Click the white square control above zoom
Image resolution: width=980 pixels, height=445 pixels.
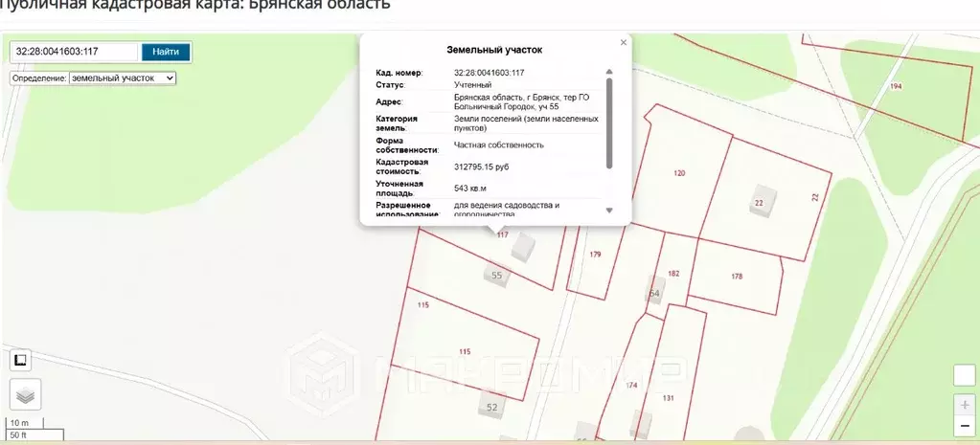click(965, 376)
